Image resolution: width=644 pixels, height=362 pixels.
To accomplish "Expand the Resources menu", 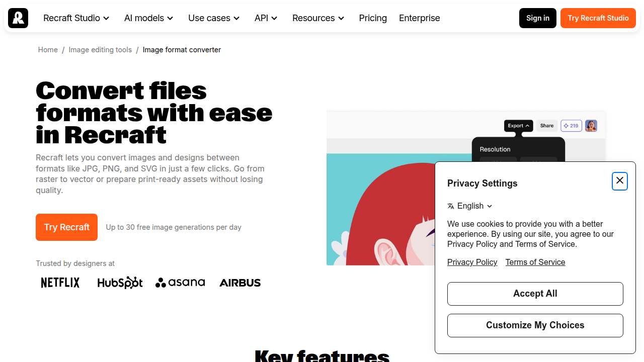I will 318,18.
